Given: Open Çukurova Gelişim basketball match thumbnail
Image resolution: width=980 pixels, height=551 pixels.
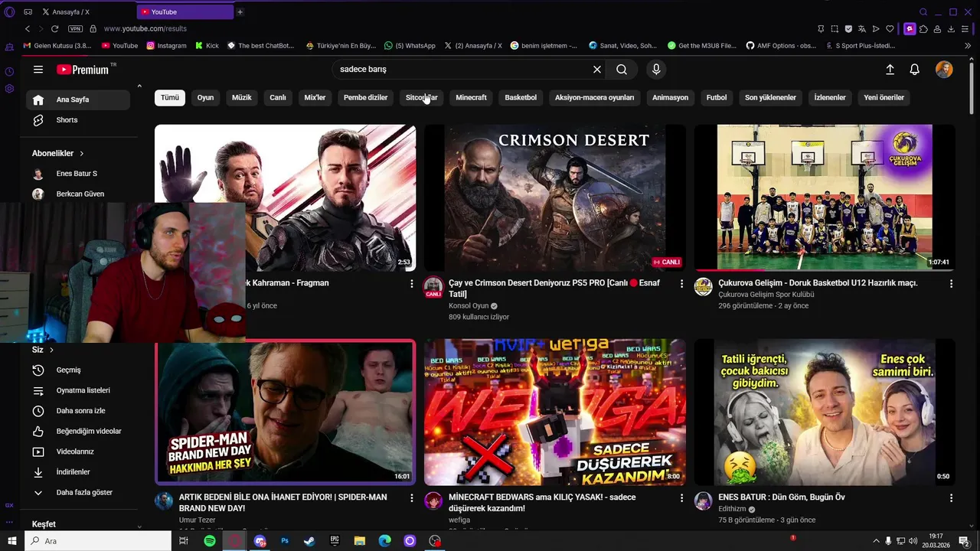Looking at the screenshot, I should click(825, 197).
